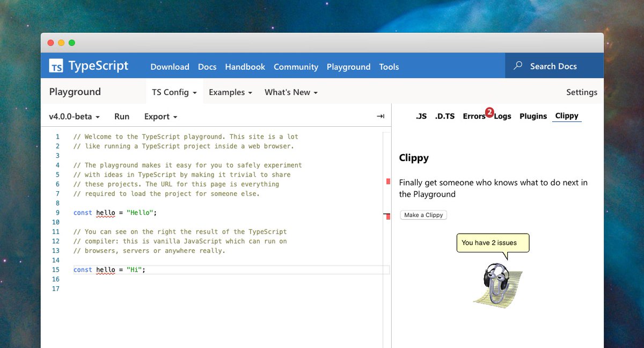Open the v4.0.0-beta version dropdown
The height and width of the screenshot is (348, 644).
(x=74, y=117)
